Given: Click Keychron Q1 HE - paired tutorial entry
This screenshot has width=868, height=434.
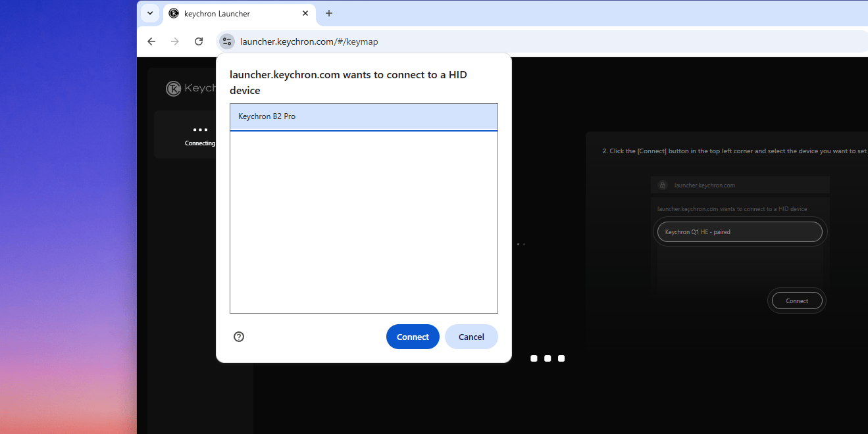Looking at the screenshot, I should (x=739, y=232).
